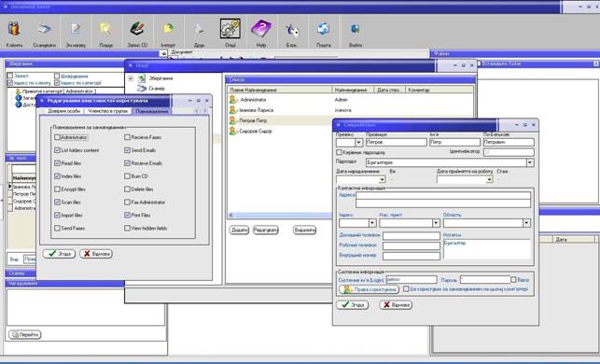Click the tab scroll right arrow in rights dialog
This screenshot has width=600, height=364.
point(205,111)
